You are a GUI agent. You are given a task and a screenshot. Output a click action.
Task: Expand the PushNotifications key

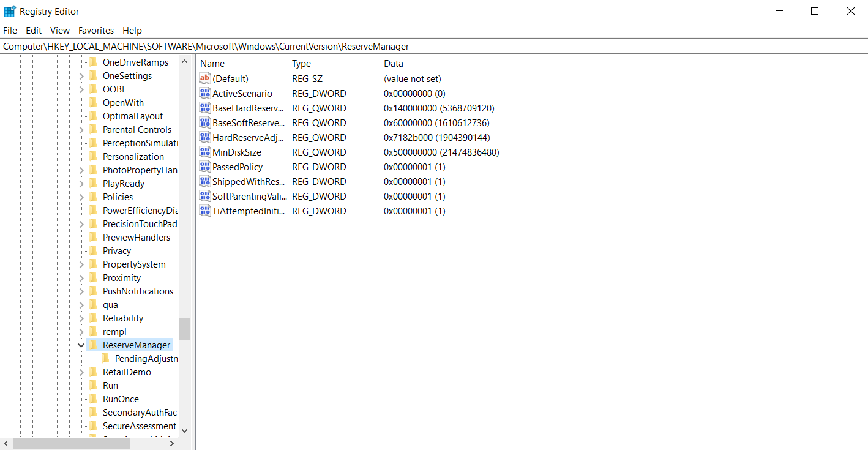[x=81, y=291]
